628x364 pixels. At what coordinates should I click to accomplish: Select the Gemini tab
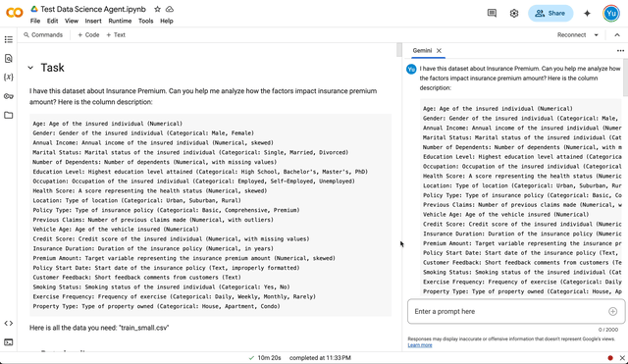click(422, 50)
